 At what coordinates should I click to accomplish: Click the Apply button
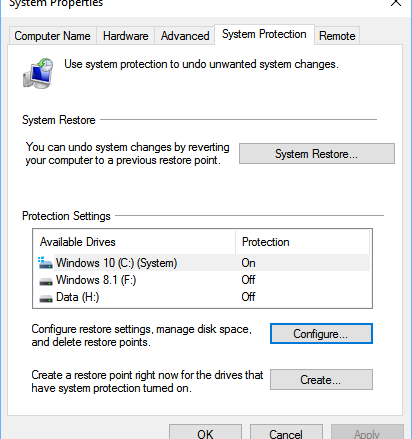(x=367, y=432)
